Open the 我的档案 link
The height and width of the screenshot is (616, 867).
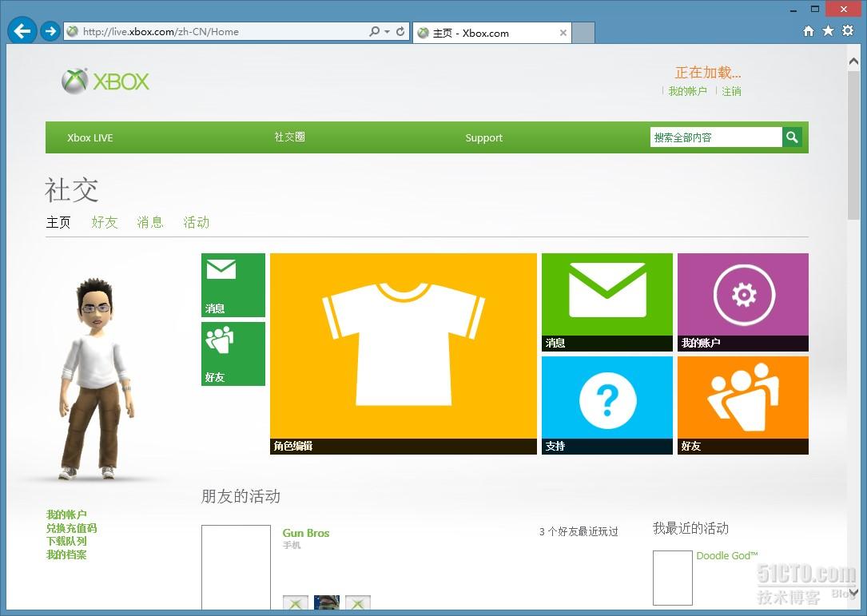pyautogui.click(x=66, y=554)
